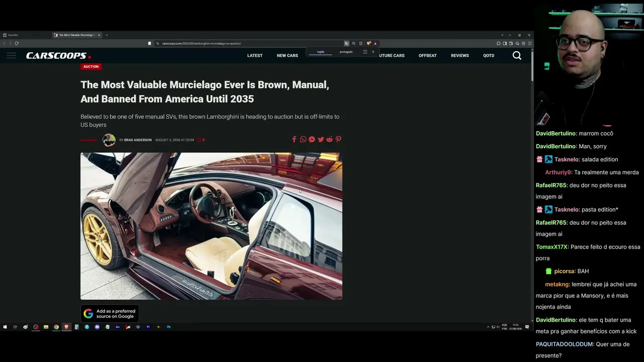Open the taskbar clock and date

[x=515, y=327]
